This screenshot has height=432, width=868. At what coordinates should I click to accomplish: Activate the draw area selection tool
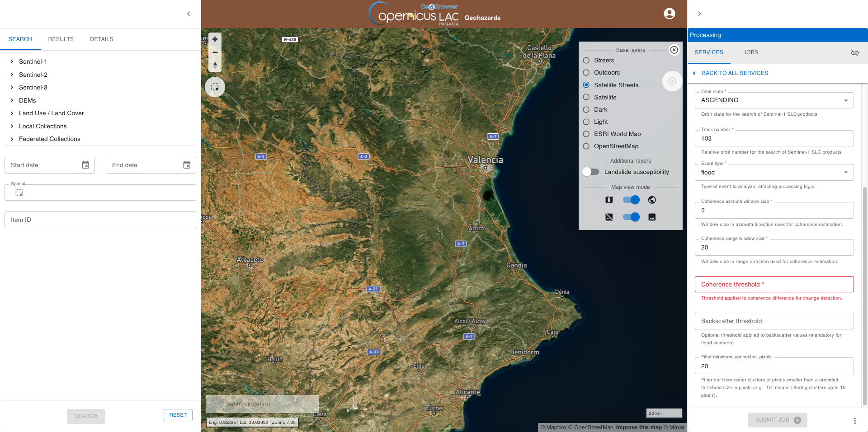point(215,87)
